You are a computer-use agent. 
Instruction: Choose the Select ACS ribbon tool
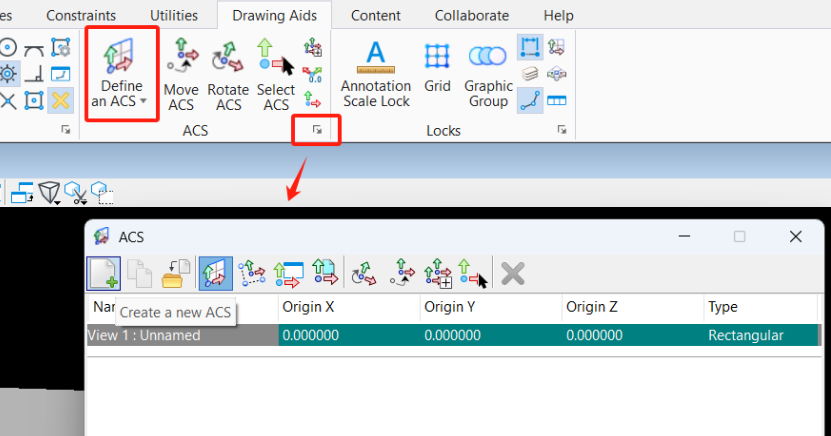276,75
